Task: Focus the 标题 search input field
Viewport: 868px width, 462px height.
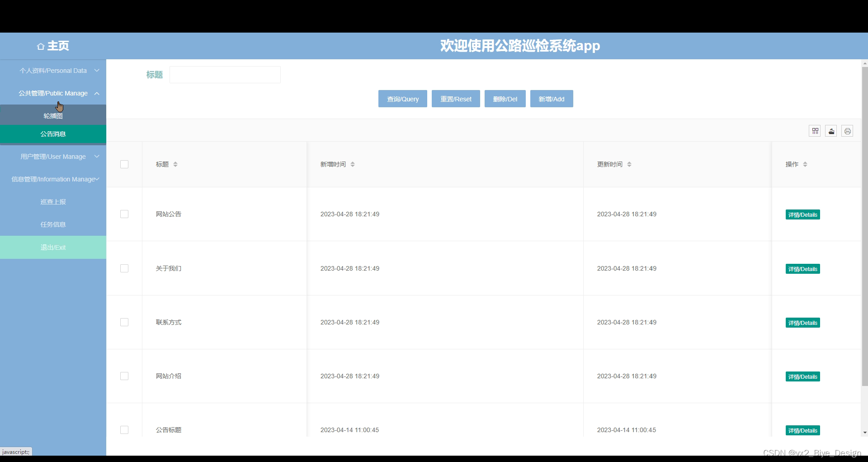Action: point(225,75)
